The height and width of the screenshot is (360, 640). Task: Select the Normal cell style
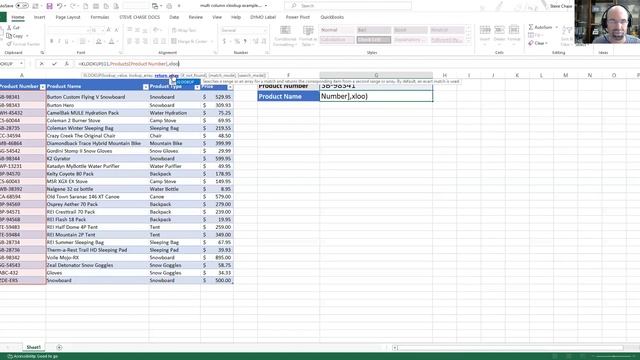337,30
